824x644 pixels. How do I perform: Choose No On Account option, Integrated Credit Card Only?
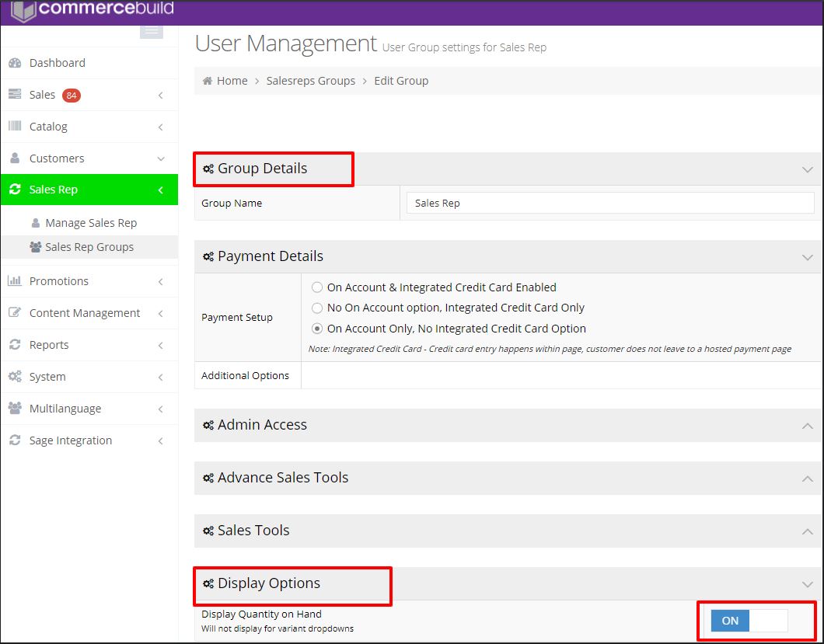pos(317,308)
